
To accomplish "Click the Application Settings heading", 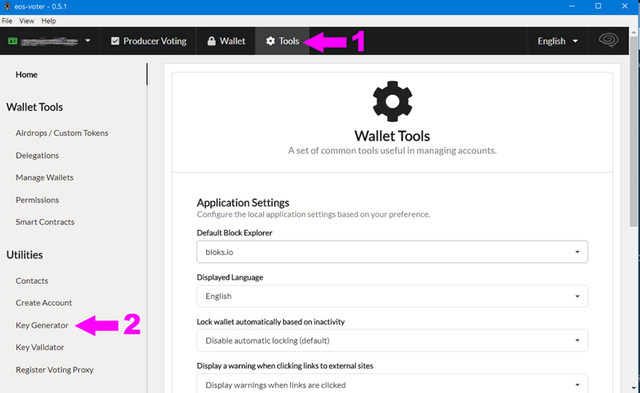I will coord(243,202).
